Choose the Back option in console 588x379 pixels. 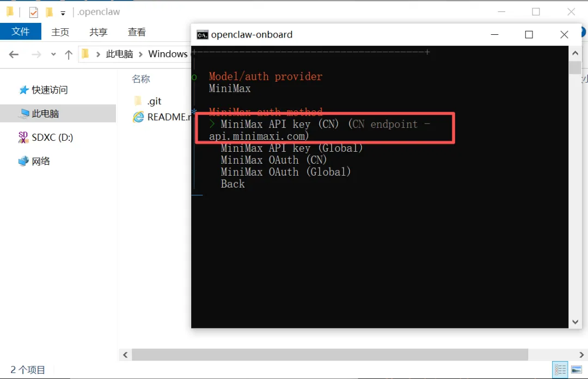[232, 184]
